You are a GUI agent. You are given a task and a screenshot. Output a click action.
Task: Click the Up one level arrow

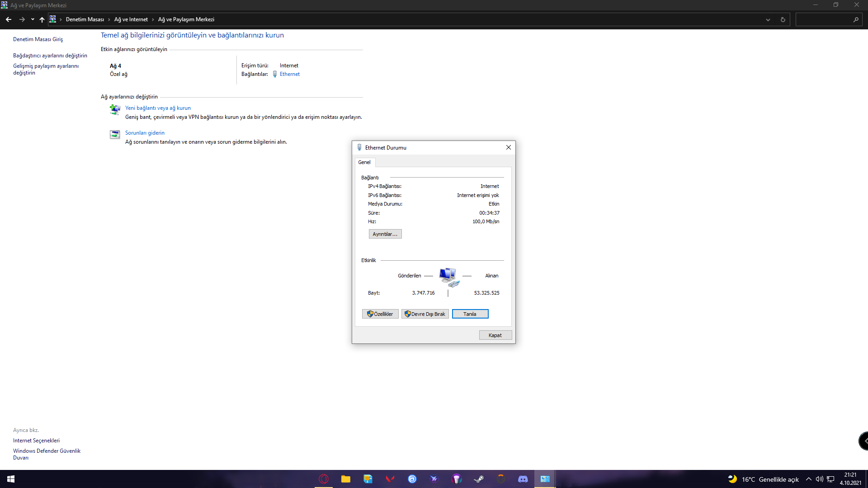click(42, 19)
